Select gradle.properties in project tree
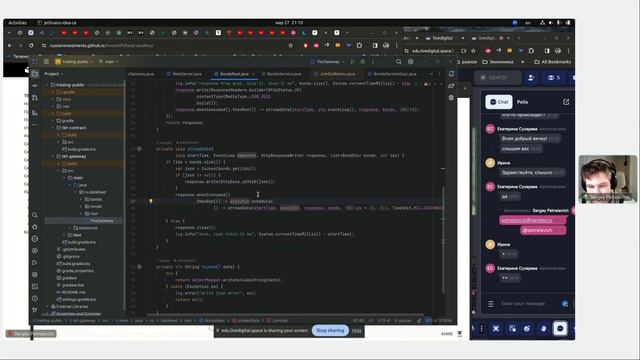The height and width of the screenshot is (360, 640). click(75, 271)
